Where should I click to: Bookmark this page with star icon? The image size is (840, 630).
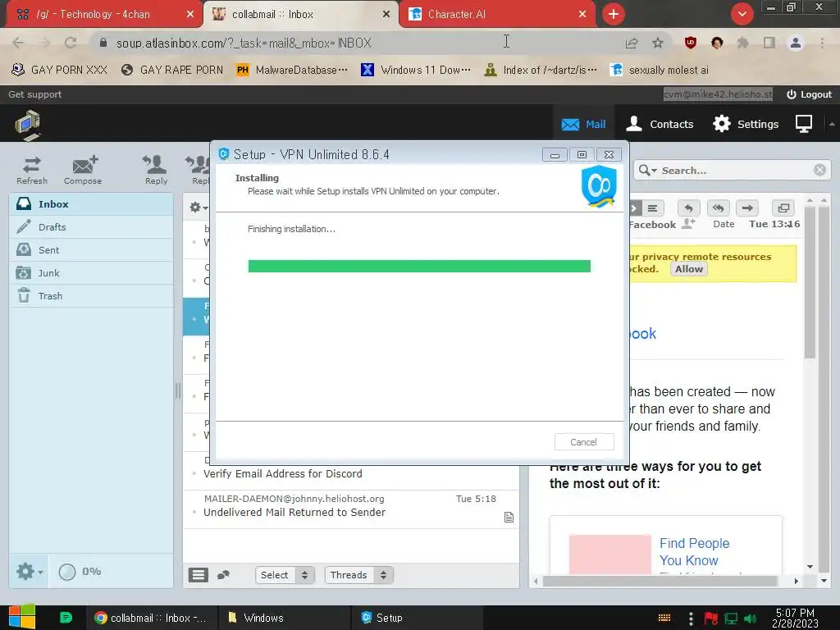tap(658, 43)
